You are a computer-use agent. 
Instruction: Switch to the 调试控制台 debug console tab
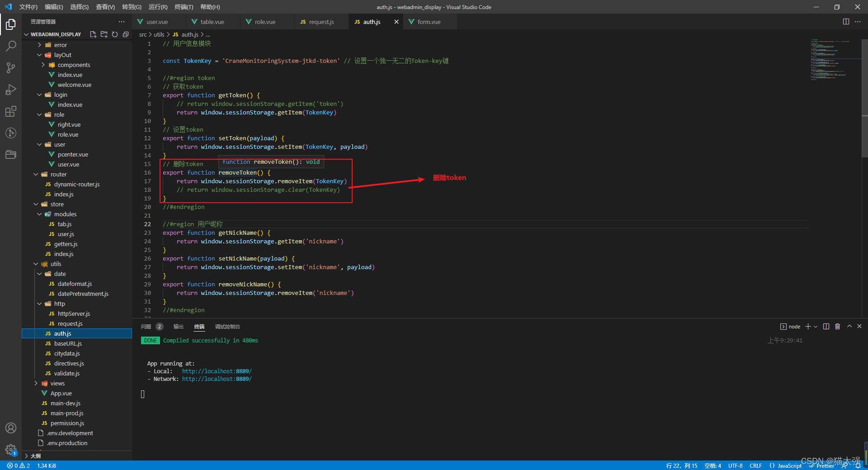(227, 327)
